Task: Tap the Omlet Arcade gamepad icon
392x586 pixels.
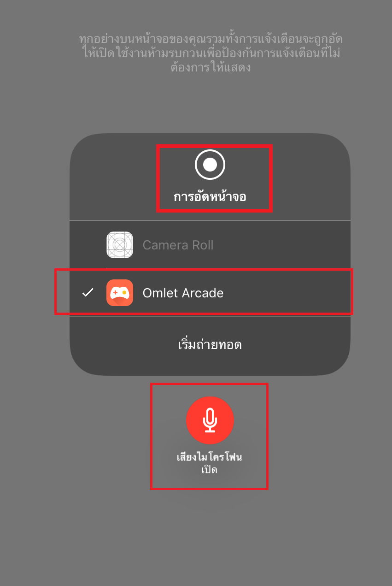Action: (120, 293)
